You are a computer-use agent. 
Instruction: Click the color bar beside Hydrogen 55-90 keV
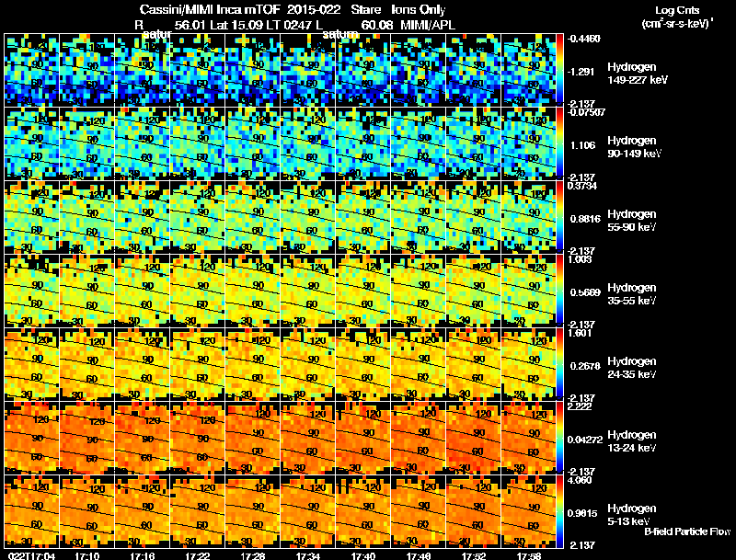[559, 217]
